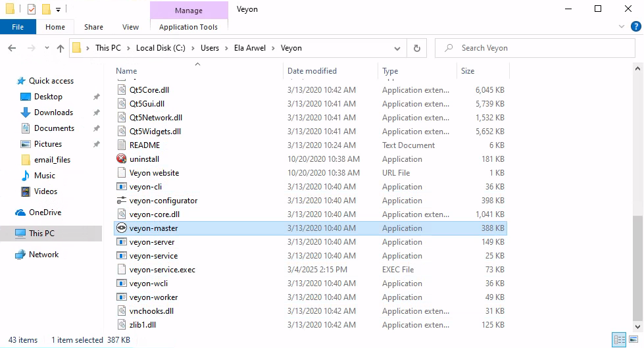644x348 pixels.
Task: Expand the Ela Arwel breadcrumb arrow
Action: coord(273,48)
